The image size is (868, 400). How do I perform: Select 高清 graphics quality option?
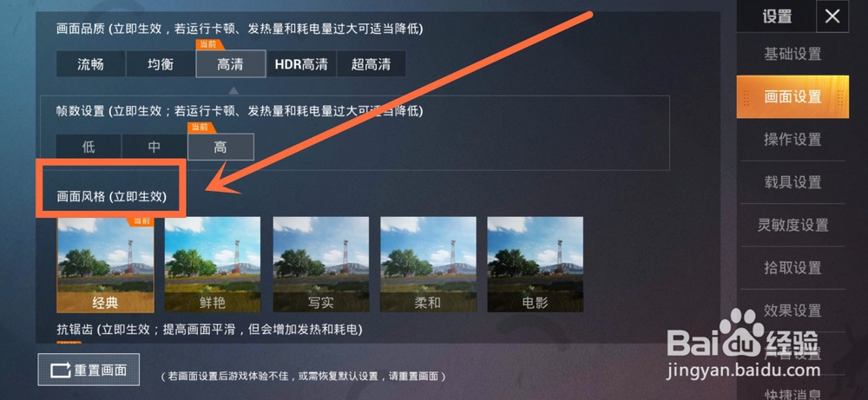(231, 64)
